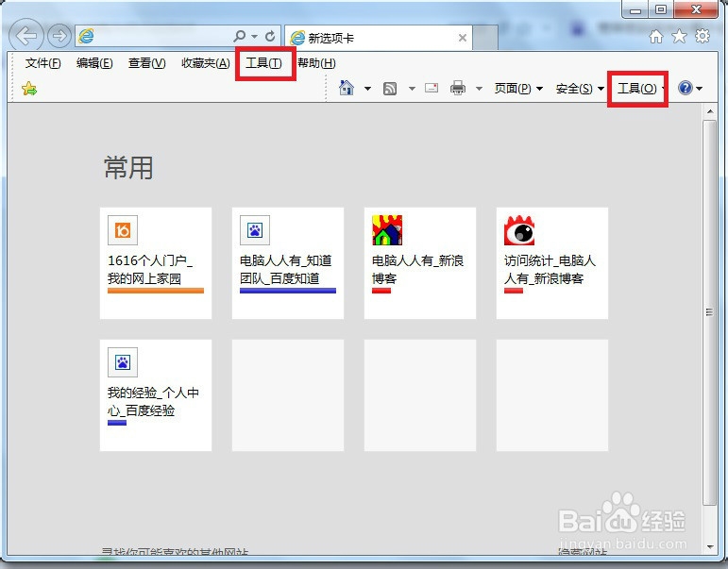Screen dimensions: 728x569
Task: Open the 工具(T) menu
Action: pyautogui.click(x=263, y=62)
